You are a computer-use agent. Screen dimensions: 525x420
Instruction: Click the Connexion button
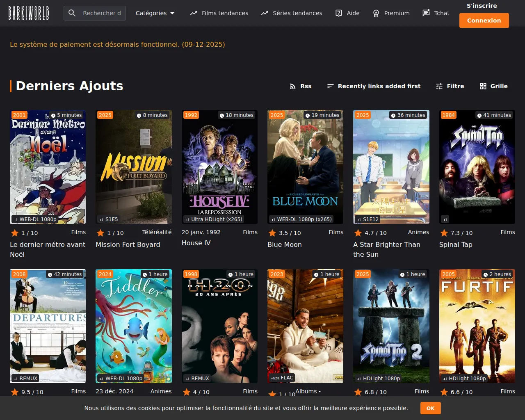coord(484,21)
